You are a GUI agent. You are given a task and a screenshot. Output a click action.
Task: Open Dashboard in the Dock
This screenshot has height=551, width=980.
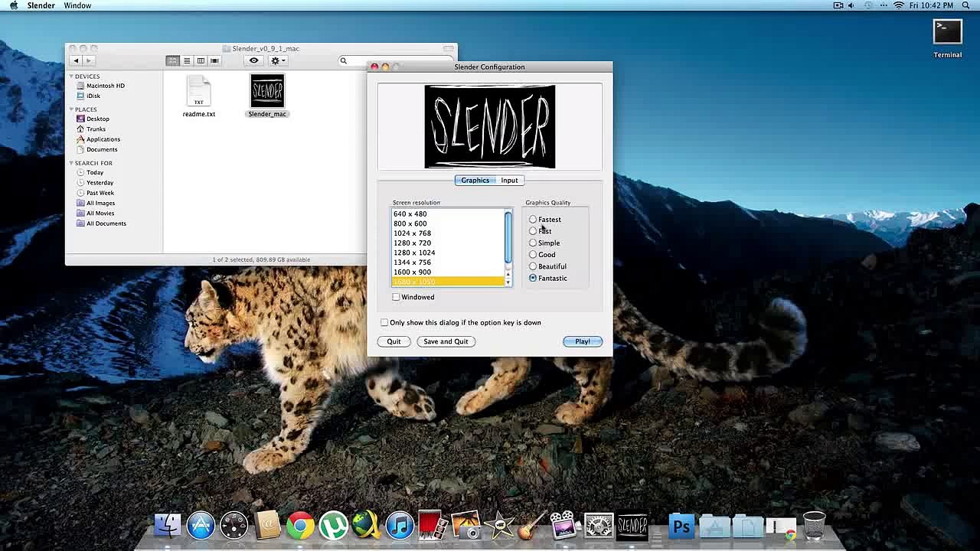[234, 525]
